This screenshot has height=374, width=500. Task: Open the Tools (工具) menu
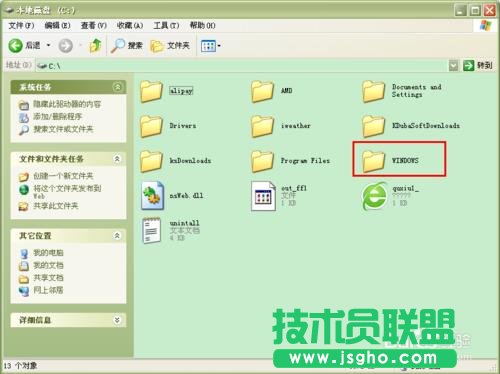coord(166,25)
